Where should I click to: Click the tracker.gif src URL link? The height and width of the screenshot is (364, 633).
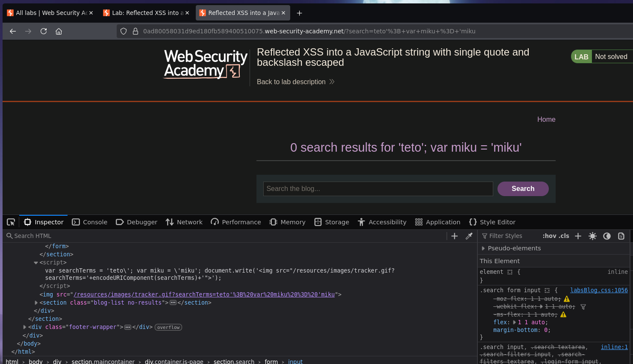click(204, 294)
